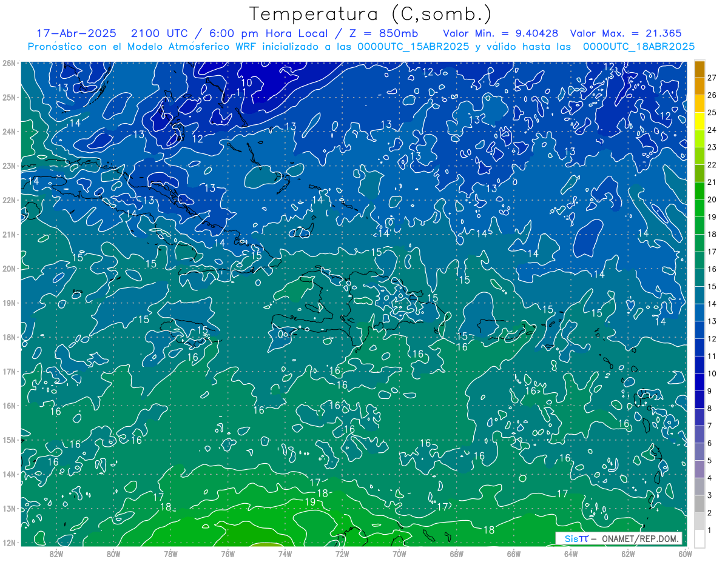Click the '68W' longitude axis label
This screenshot has height=562, width=728.
tap(456, 553)
